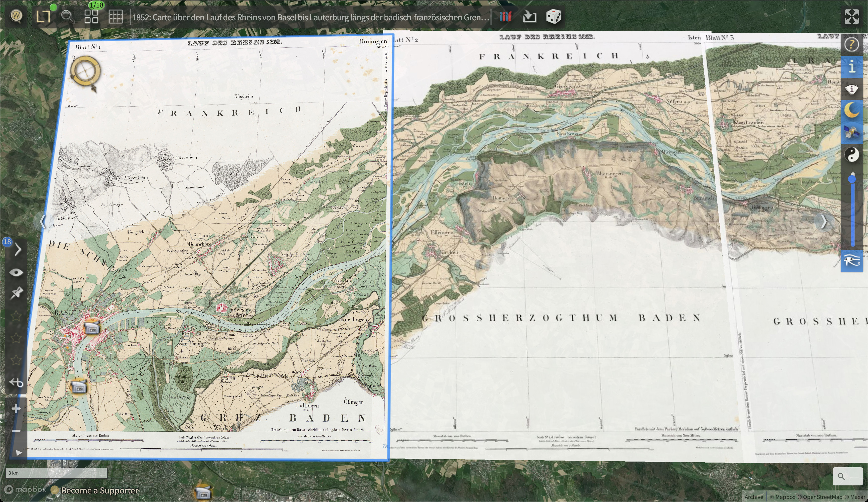The width and height of the screenshot is (868, 502).
Task: Click the fullscreen arrows icon
Action: [x=851, y=17]
